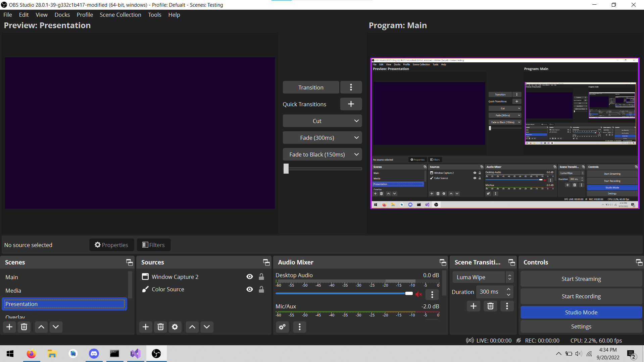644x362 pixels.
Task: Hide the Window Capture 2 source
Action: [x=250, y=277]
